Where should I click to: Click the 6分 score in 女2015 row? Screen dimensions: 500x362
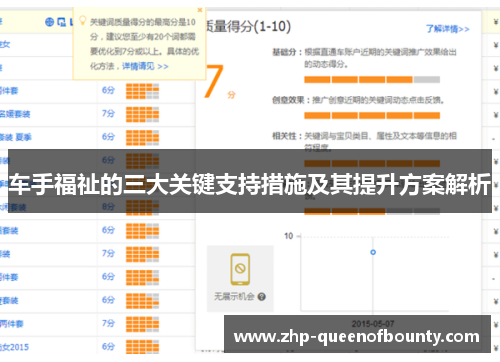(x=108, y=347)
